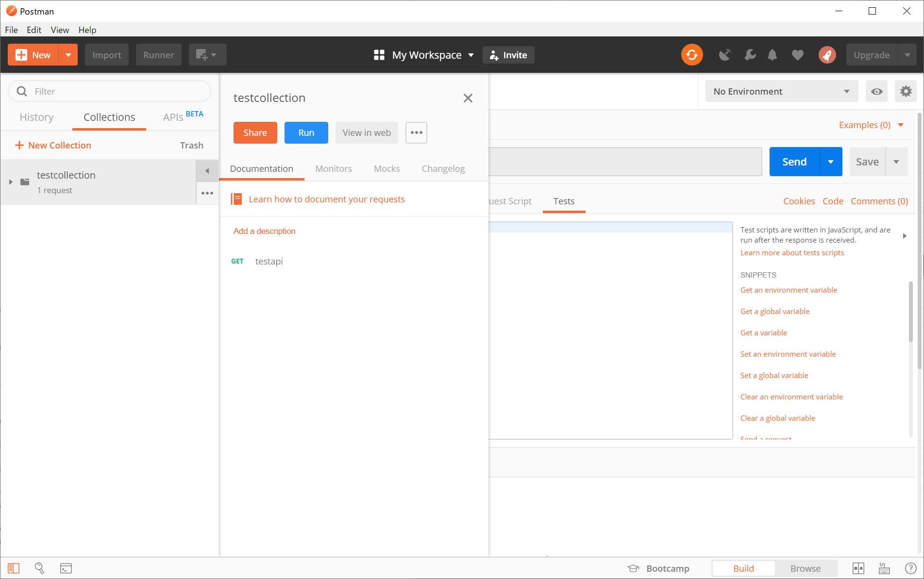Image resolution: width=924 pixels, height=579 pixels.
Task: Click the orange Share button
Action: pyautogui.click(x=255, y=132)
